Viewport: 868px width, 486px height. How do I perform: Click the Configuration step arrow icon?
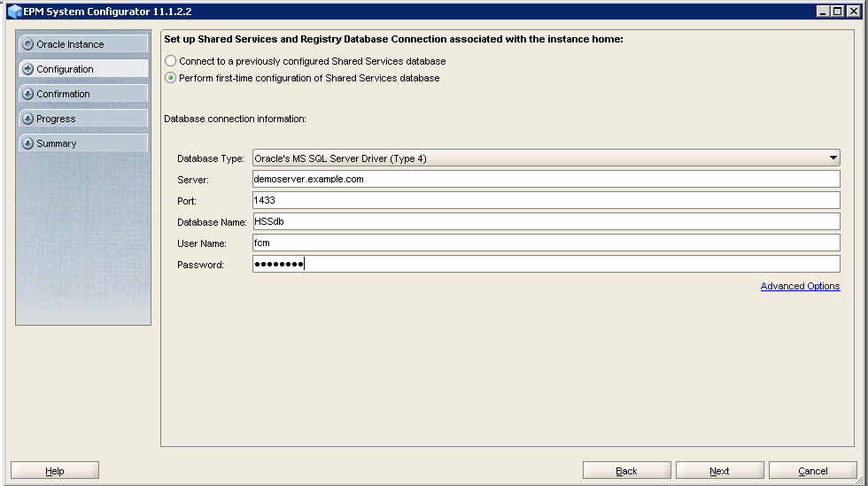[28, 69]
